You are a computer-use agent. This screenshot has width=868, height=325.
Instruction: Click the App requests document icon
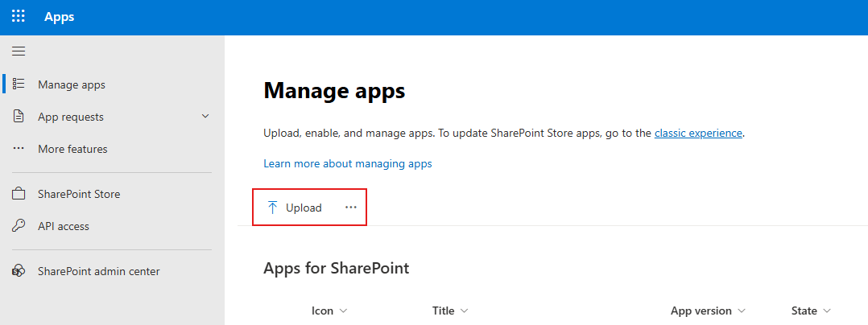19,117
